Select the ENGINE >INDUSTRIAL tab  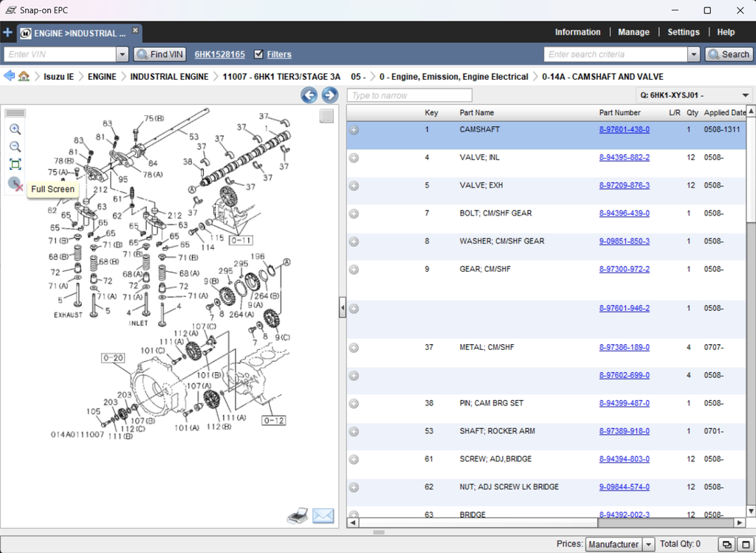pos(80,33)
